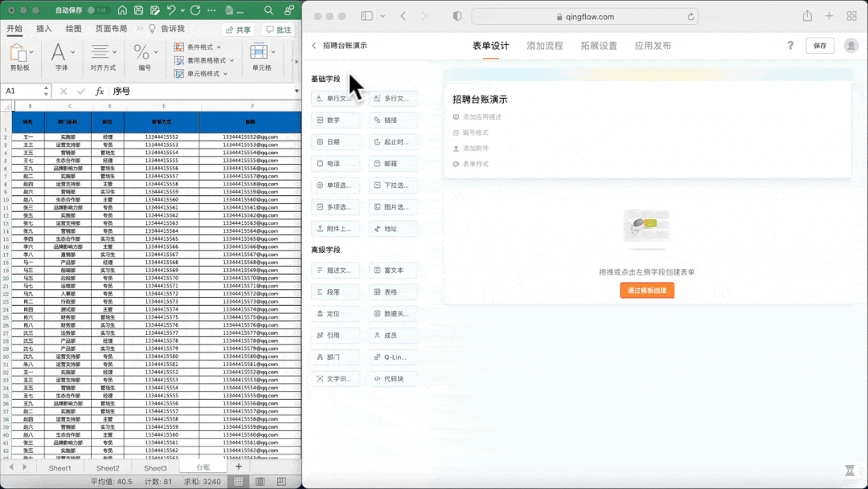Open the Sheet3 worksheet tab

(155, 468)
